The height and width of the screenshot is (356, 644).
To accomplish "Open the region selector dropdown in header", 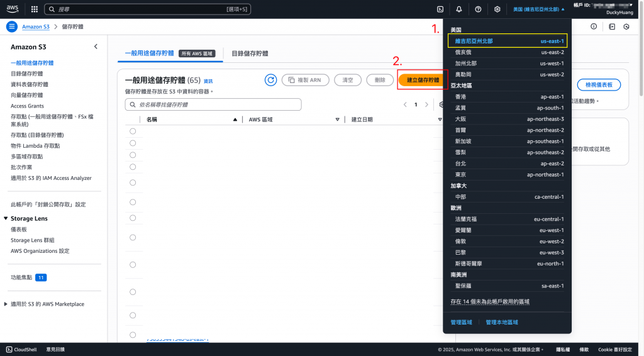I will pyautogui.click(x=538, y=9).
